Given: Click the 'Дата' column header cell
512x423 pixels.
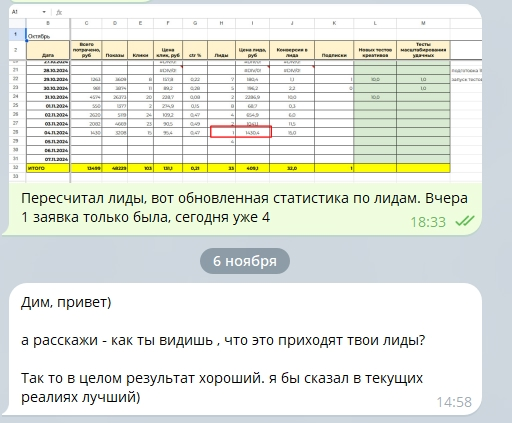Looking at the screenshot, I should point(48,50).
